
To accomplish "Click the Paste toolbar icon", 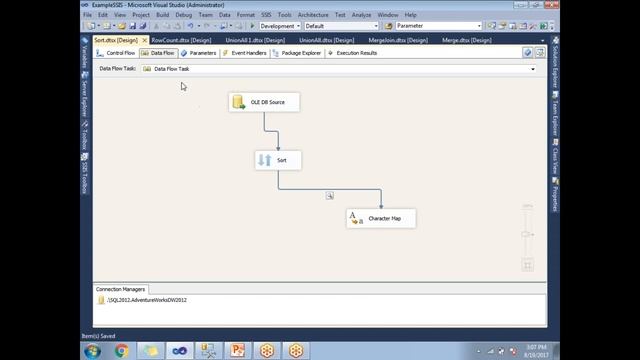I will click(x=177, y=26).
